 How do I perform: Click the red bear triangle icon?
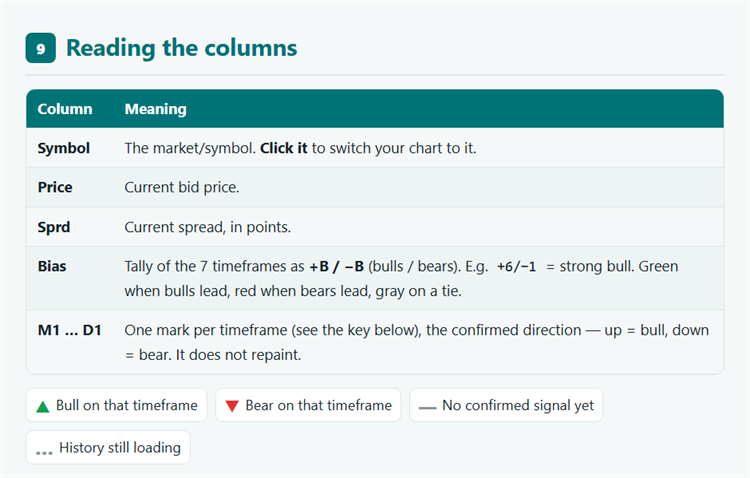232,406
